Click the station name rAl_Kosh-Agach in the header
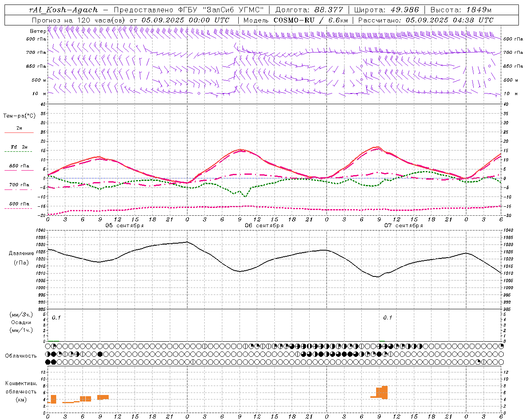The height and width of the screenshot is (420, 525). [x=64, y=10]
